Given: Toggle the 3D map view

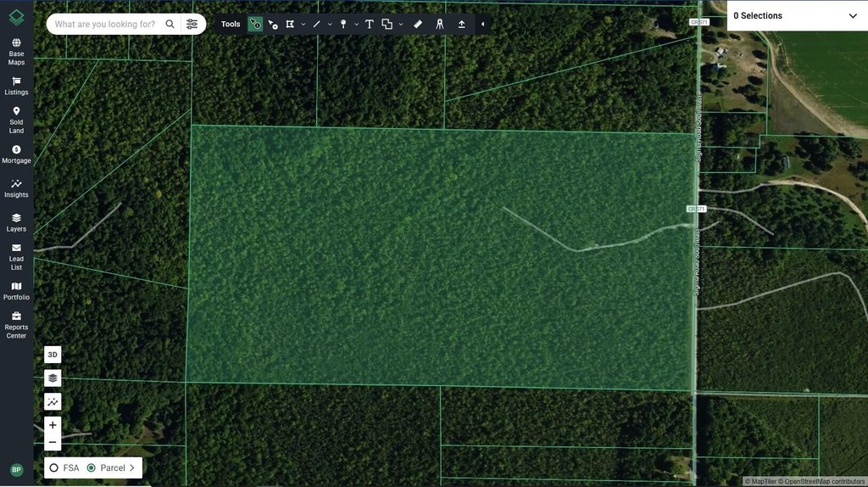Looking at the screenshot, I should click(x=53, y=355).
